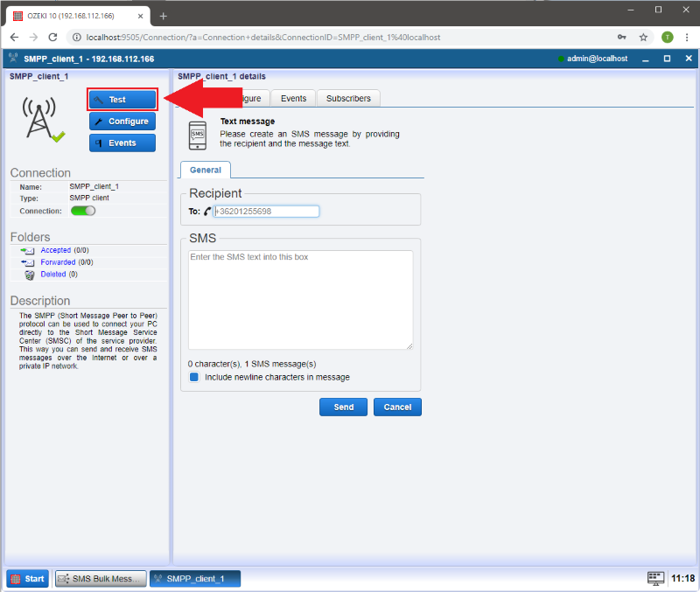Click the SMS phone text message icon
The height and width of the screenshot is (592, 700).
(199, 134)
